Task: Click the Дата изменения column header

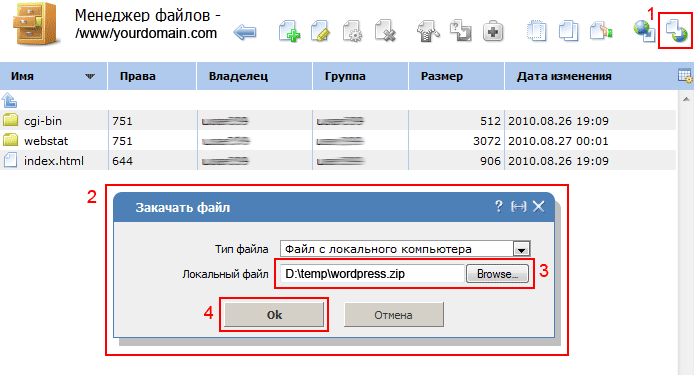Action: [564, 76]
